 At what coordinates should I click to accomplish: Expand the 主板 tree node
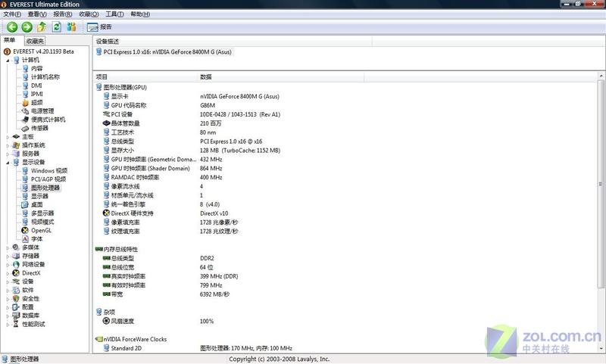[x=8, y=137]
